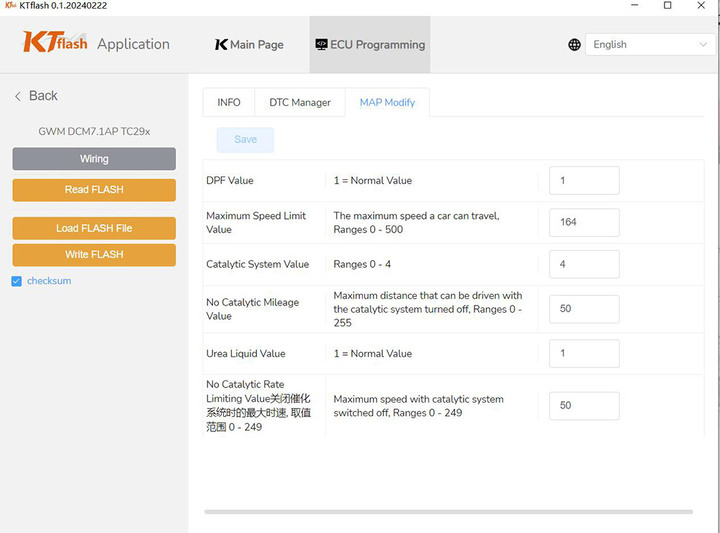The width and height of the screenshot is (720, 533).
Task: Open the DTC Manager tab
Action: click(300, 102)
